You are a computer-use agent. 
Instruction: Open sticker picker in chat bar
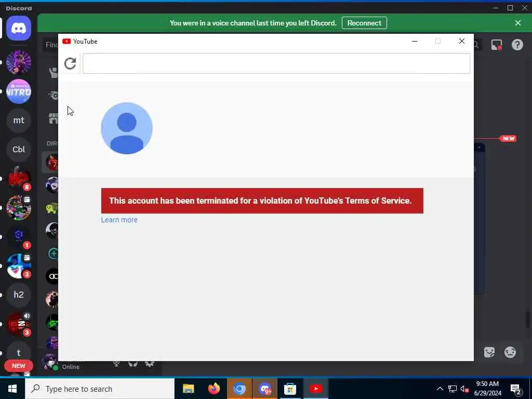tap(489, 353)
